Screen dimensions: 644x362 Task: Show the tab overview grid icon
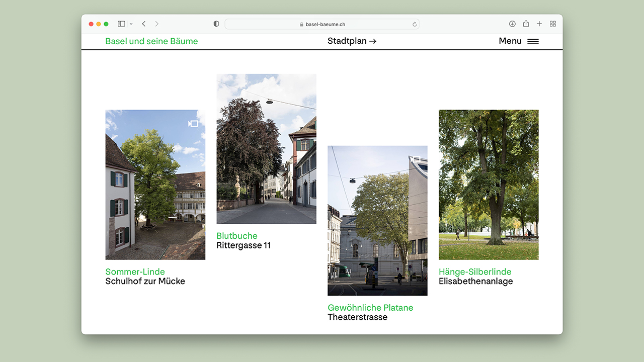553,24
